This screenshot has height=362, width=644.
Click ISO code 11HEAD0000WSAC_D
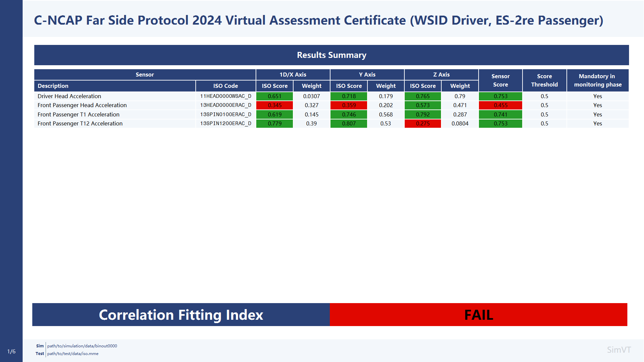(x=226, y=96)
